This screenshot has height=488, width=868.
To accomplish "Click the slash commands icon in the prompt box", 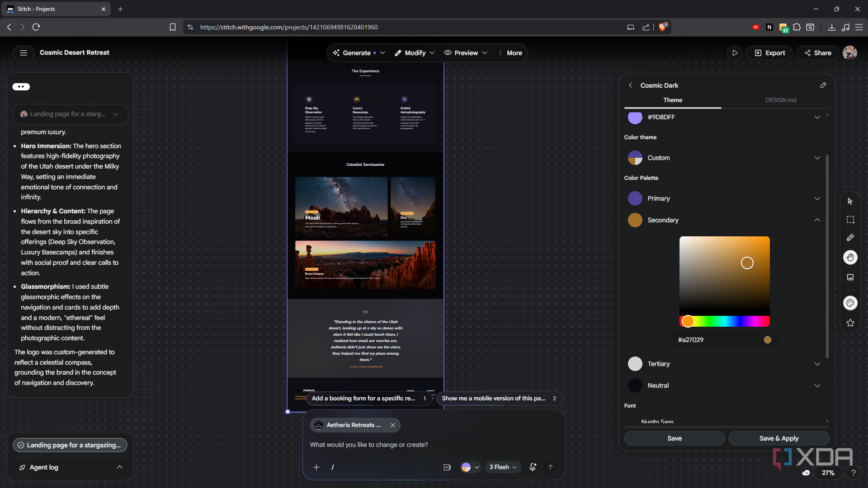I will tap(333, 467).
